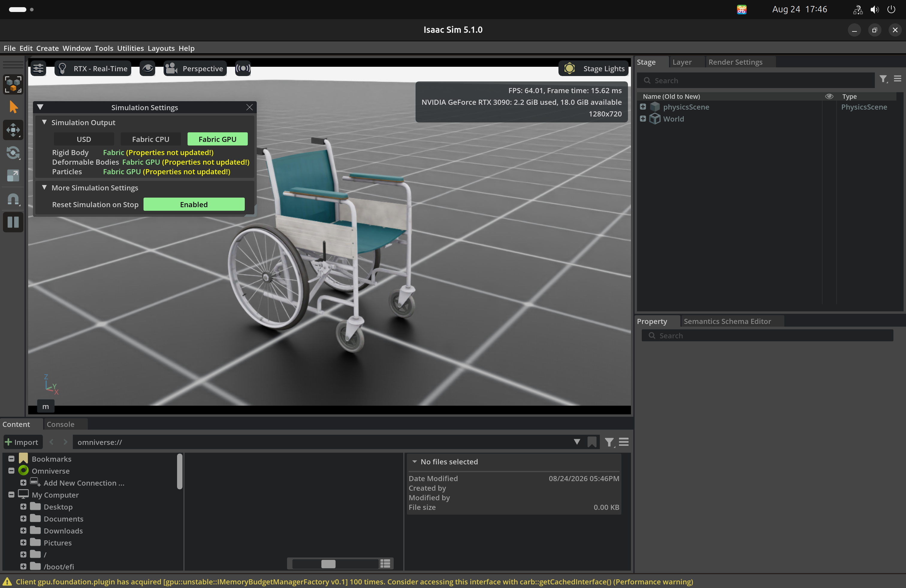Click the Property search field
906x588 pixels.
point(767,336)
